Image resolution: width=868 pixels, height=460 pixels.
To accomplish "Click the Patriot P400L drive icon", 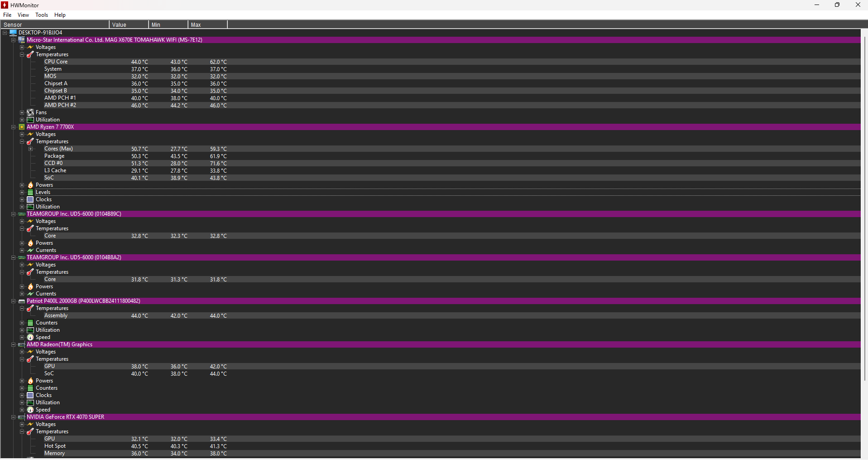I will pos(21,301).
